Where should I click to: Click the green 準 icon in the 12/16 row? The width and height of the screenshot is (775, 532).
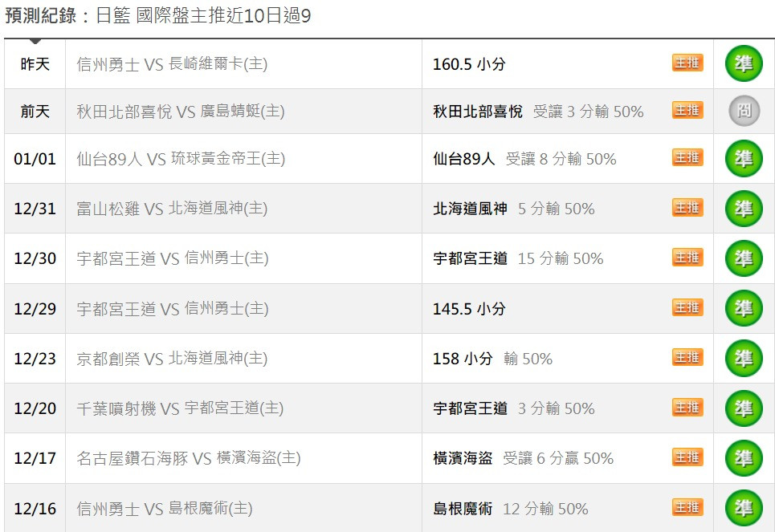[744, 508]
